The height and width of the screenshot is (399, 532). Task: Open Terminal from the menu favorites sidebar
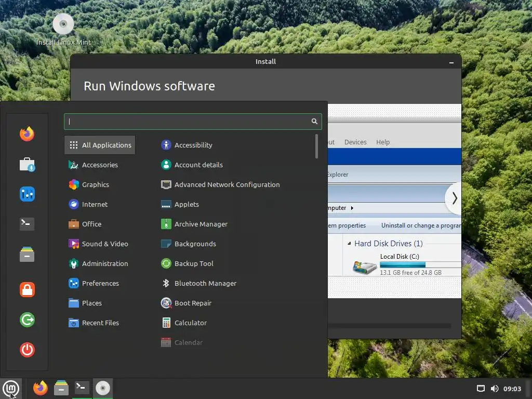(27, 224)
